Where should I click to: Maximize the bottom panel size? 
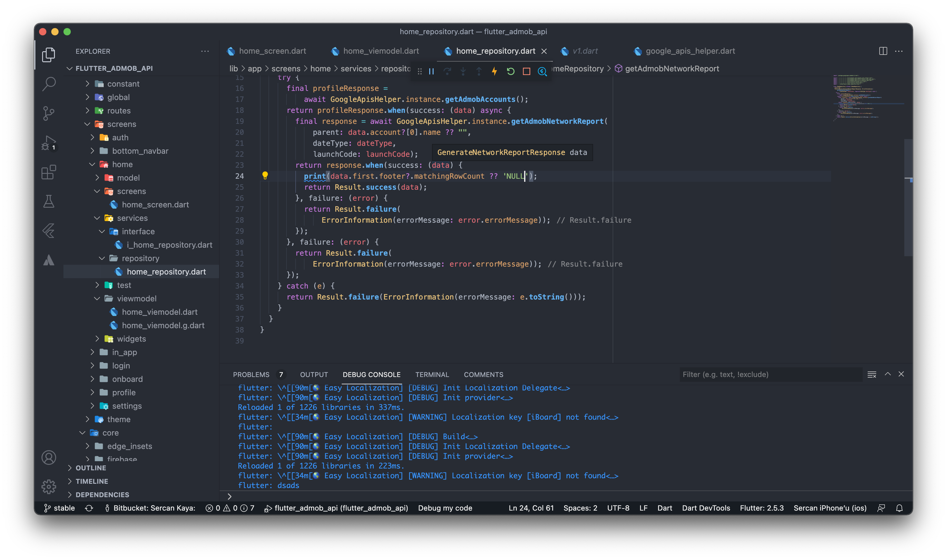(x=888, y=374)
